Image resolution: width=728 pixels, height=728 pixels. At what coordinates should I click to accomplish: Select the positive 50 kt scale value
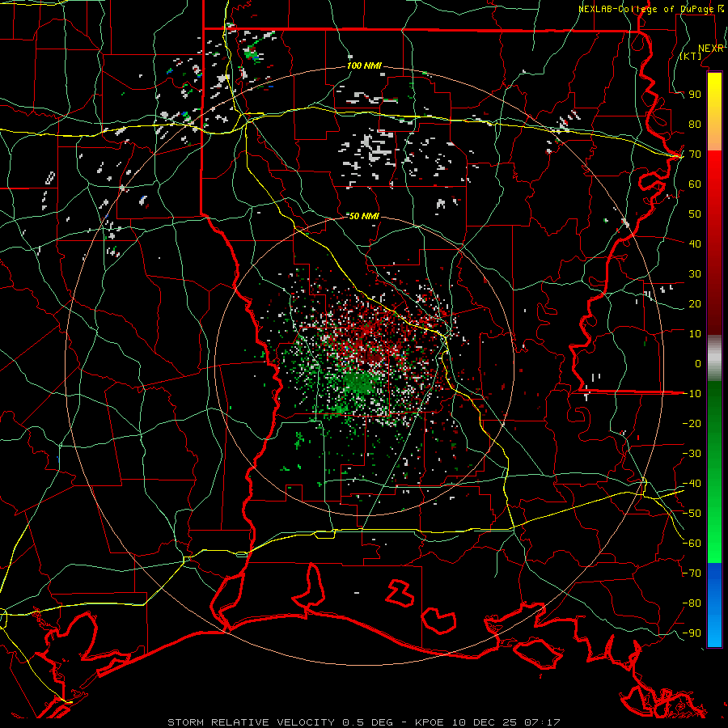695,214
